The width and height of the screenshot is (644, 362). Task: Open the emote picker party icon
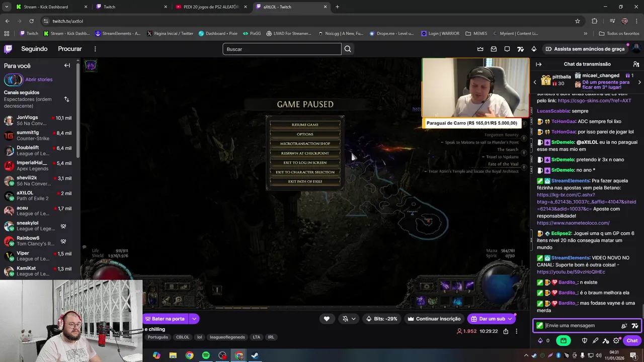(x=624, y=325)
